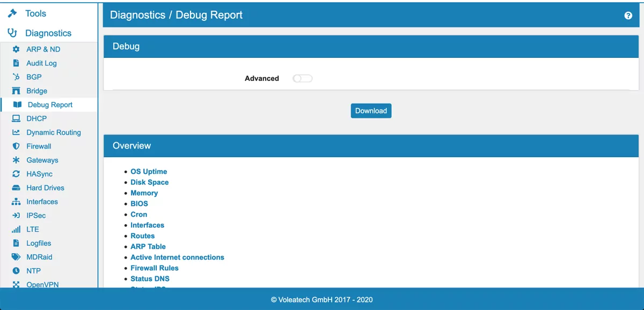
Task: Click the Firewall shield icon in sidebar
Action: coord(17,146)
